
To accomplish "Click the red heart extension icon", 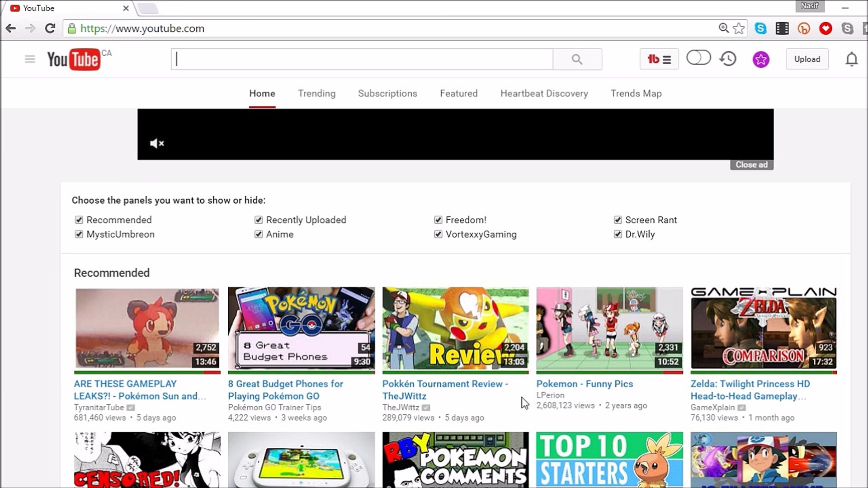I will point(826,28).
